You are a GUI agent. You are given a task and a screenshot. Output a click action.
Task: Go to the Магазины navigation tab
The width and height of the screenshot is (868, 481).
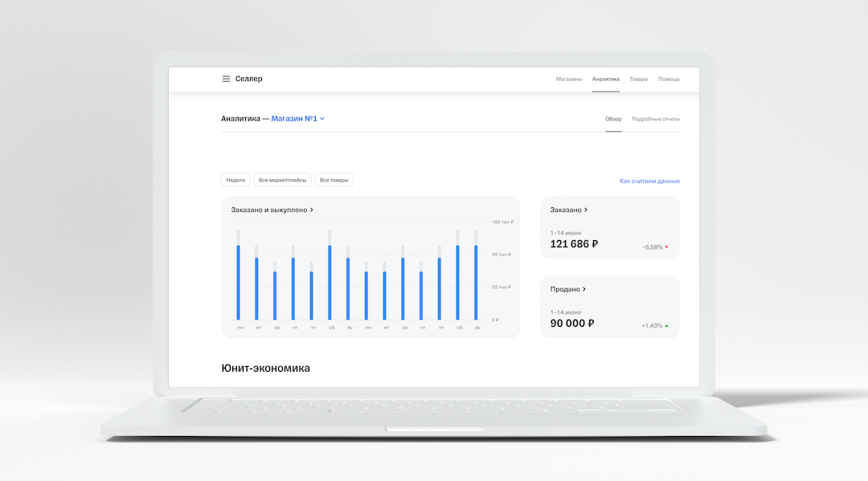[568, 79]
